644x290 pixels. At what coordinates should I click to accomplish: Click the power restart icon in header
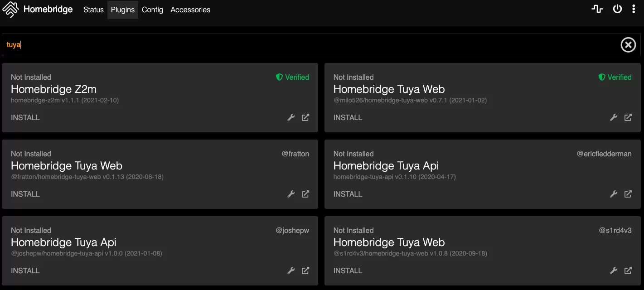pos(617,9)
